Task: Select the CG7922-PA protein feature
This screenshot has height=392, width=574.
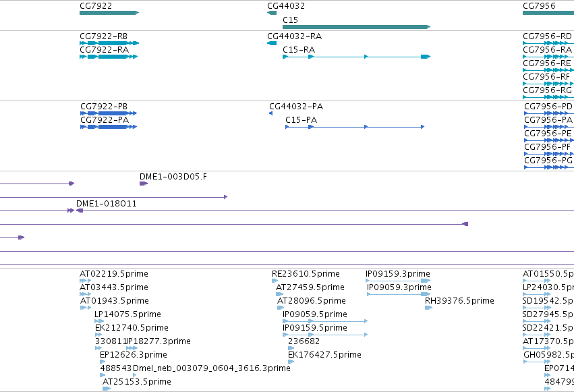Action: point(109,127)
